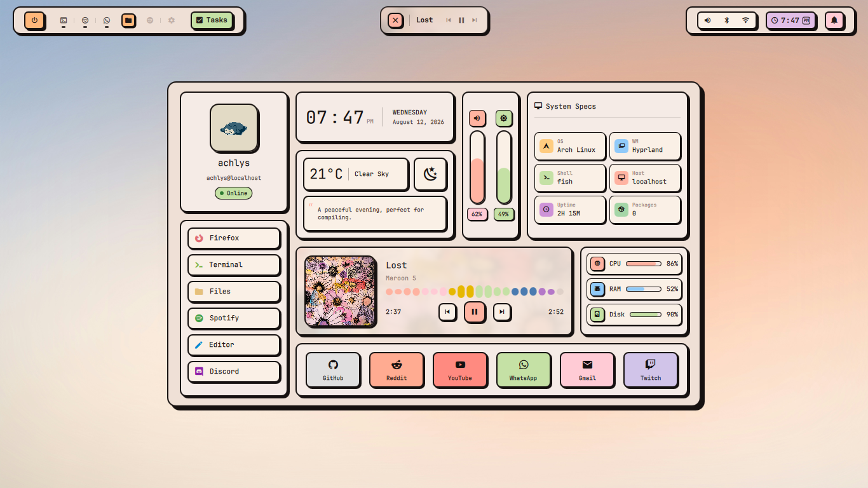Click the localhost Host icon
This screenshot has height=488, width=868.
(621, 178)
